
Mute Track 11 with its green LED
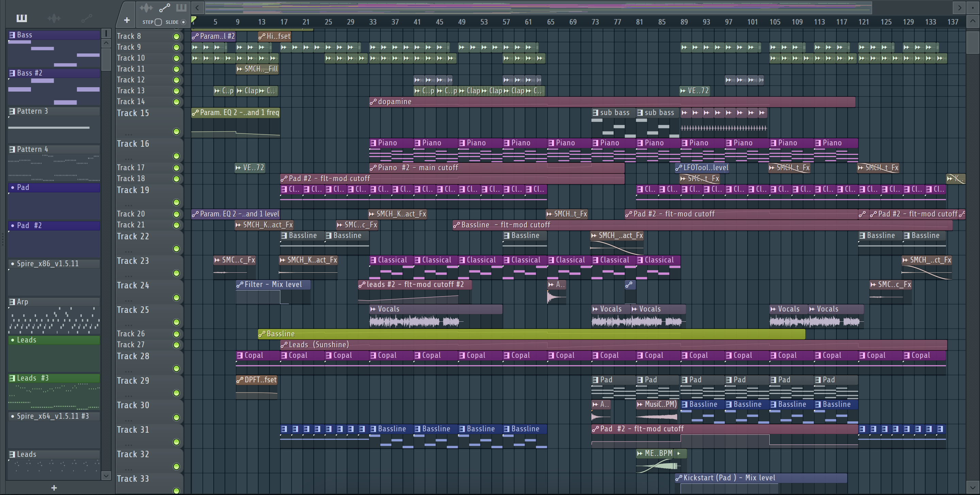point(176,69)
